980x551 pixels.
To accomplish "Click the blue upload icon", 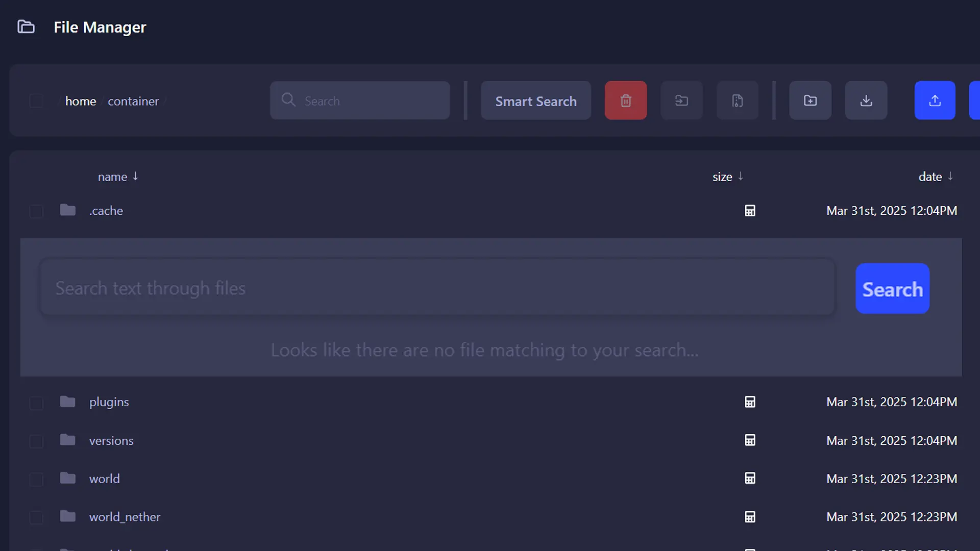I will 935,101.
